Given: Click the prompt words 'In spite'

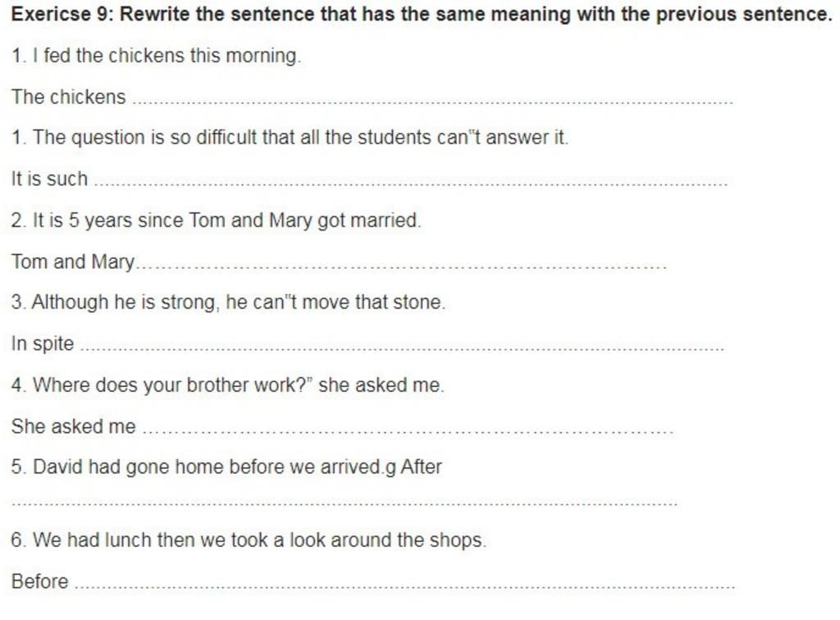Looking at the screenshot, I should pos(43,344).
